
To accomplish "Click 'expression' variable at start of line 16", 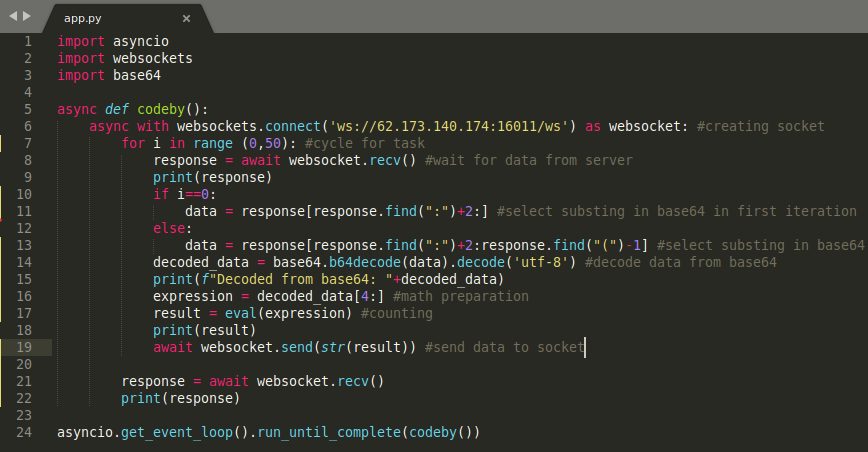I will [x=193, y=297].
